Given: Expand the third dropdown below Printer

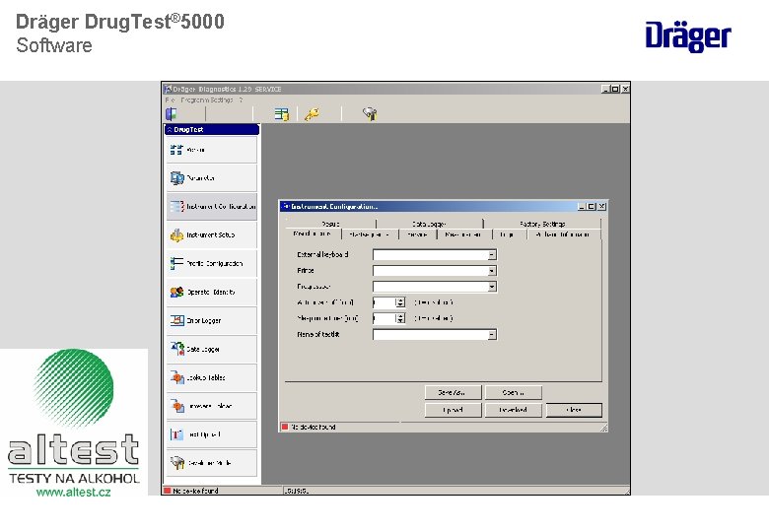Looking at the screenshot, I should click(x=492, y=287).
